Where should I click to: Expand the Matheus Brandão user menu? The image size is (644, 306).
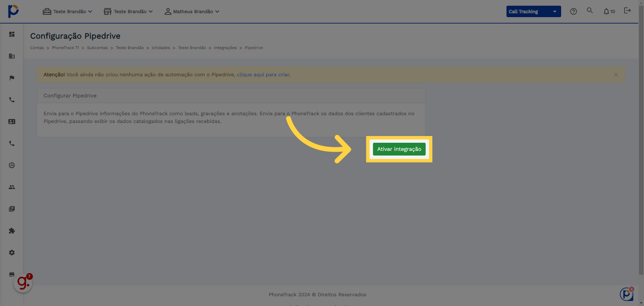(x=192, y=11)
